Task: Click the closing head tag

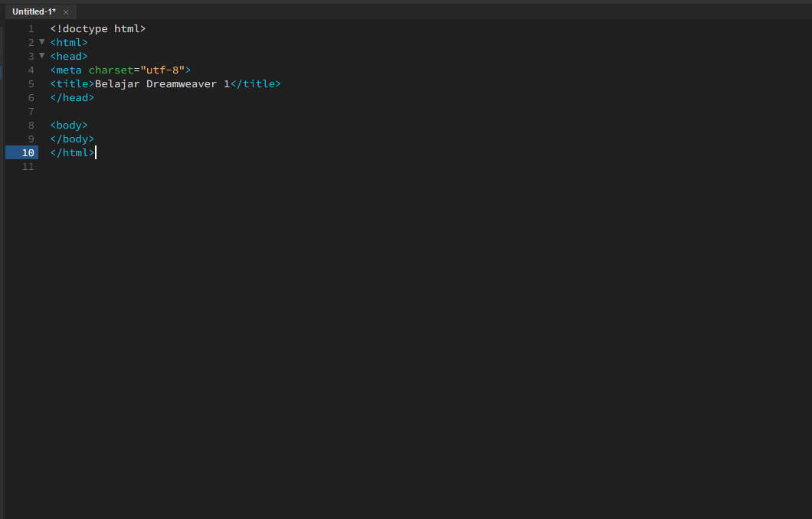Action: click(73, 98)
